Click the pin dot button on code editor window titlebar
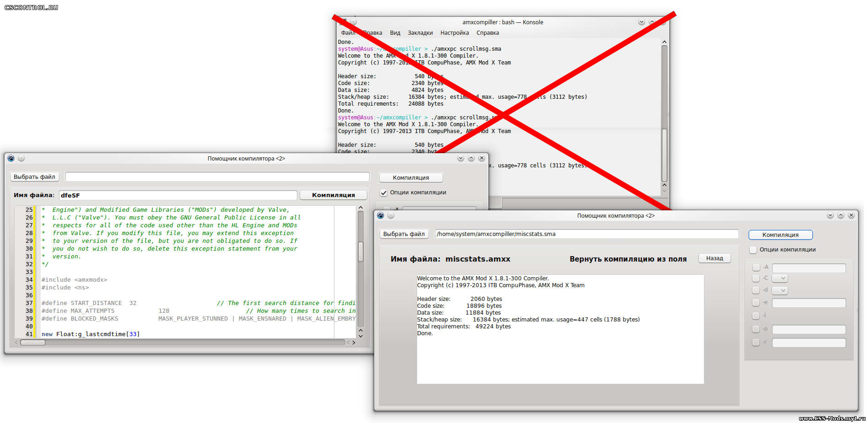The height and width of the screenshot is (423, 868). (21, 158)
